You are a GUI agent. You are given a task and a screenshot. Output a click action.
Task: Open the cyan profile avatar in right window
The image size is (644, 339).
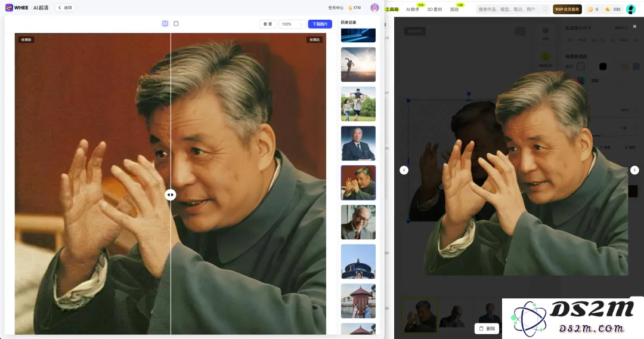[x=631, y=9]
